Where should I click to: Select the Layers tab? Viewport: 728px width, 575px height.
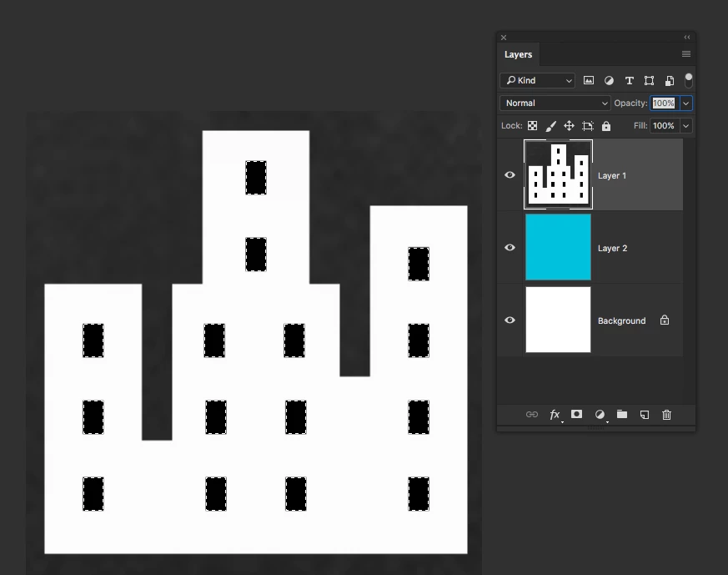click(x=518, y=54)
